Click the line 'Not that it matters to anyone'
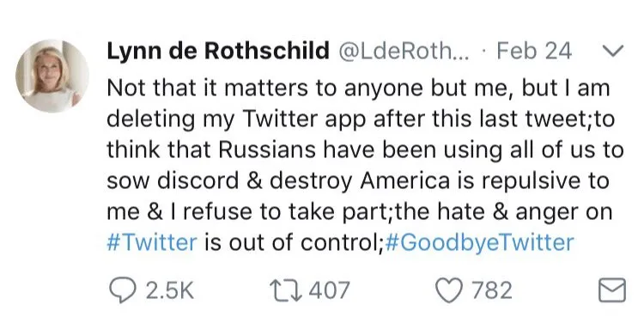Image resolution: width=644 pixels, height=335 pixels. point(358,88)
